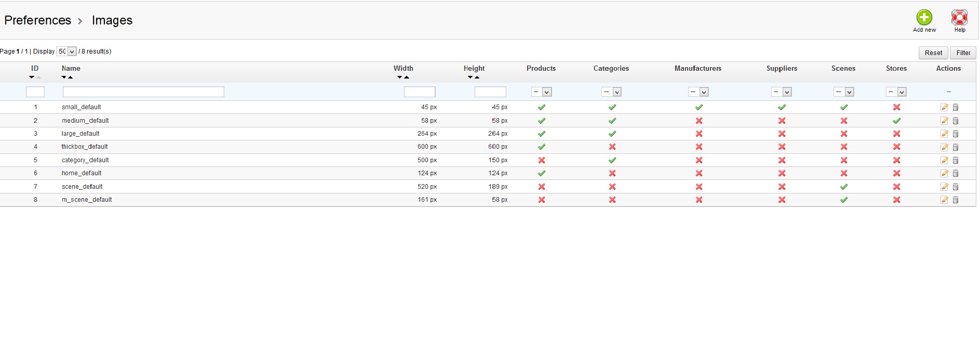The image size is (980, 337).
Task: Toggle Scenes status for scene_default
Action: click(844, 187)
